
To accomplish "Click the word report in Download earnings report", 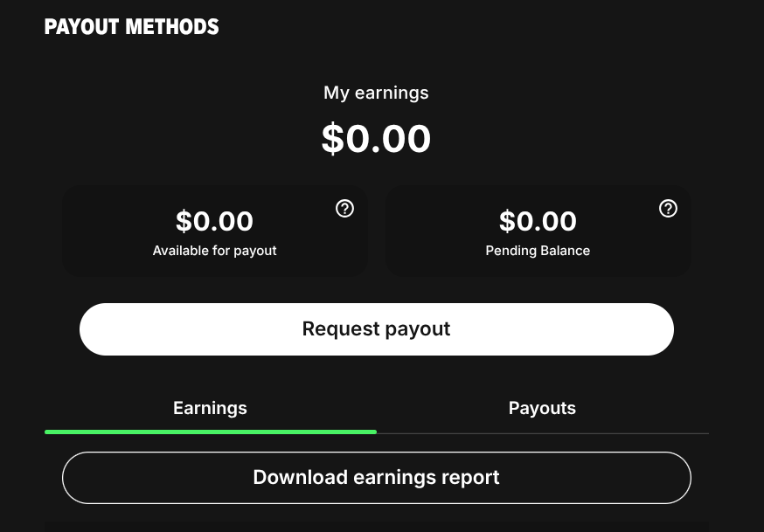I will [470, 478].
